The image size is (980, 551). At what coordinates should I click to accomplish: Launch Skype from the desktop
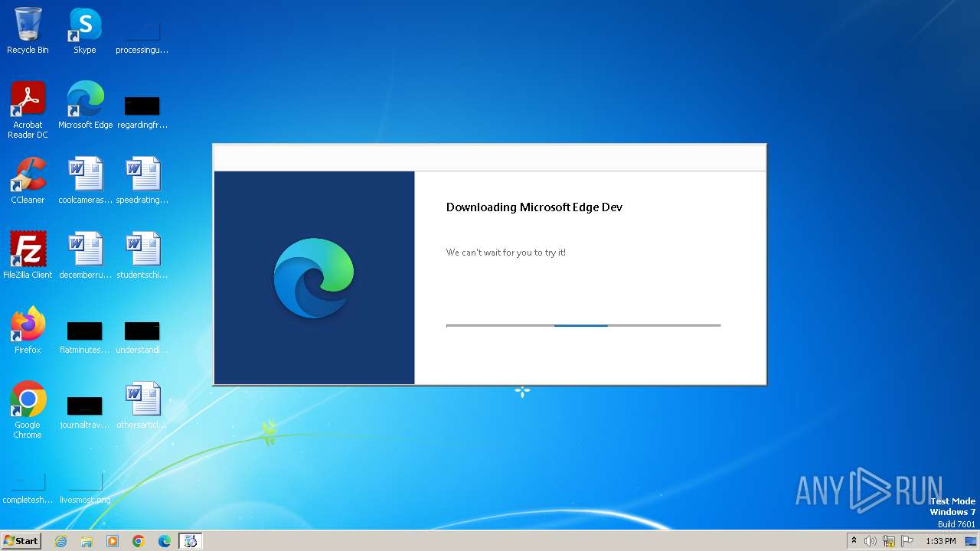[85, 31]
